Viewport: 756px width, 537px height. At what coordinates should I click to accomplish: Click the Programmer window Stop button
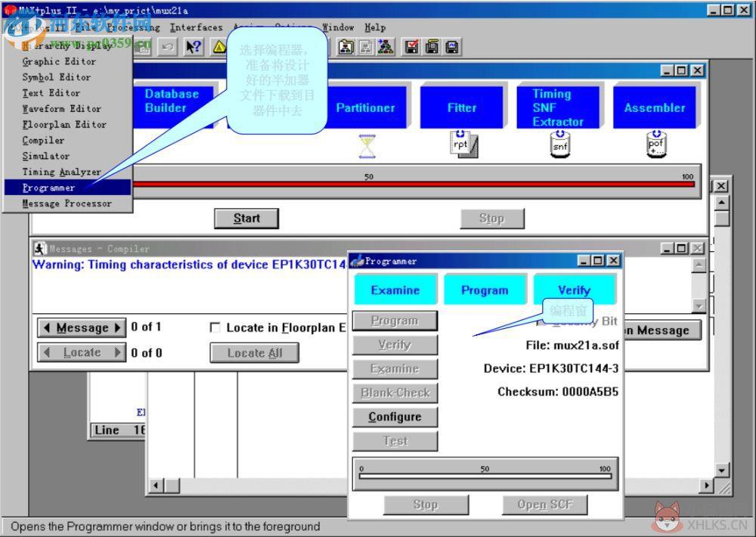point(426,504)
